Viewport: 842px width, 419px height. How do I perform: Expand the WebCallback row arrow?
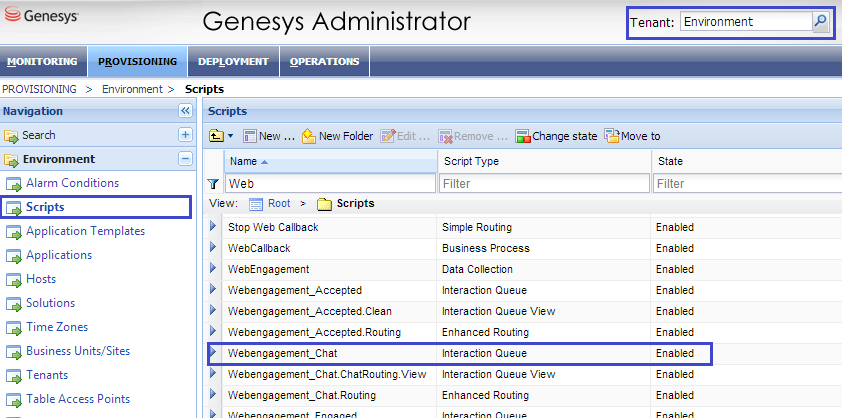(213, 247)
